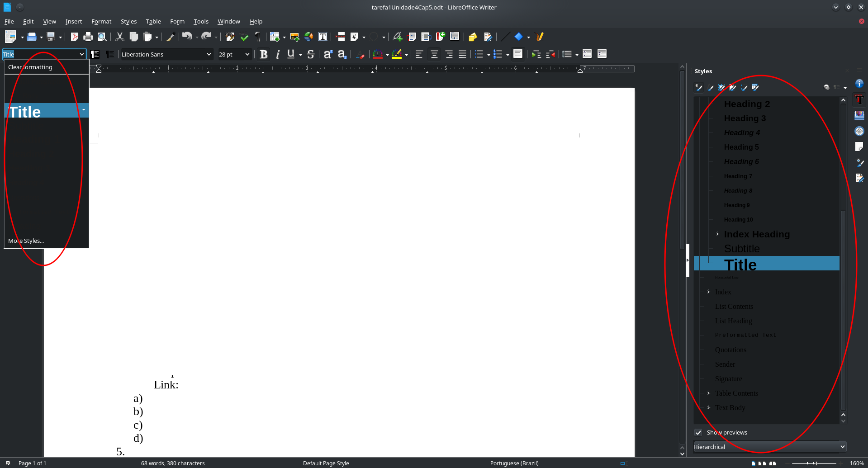
Task: Open the Table menu
Action: pos(153,21)
